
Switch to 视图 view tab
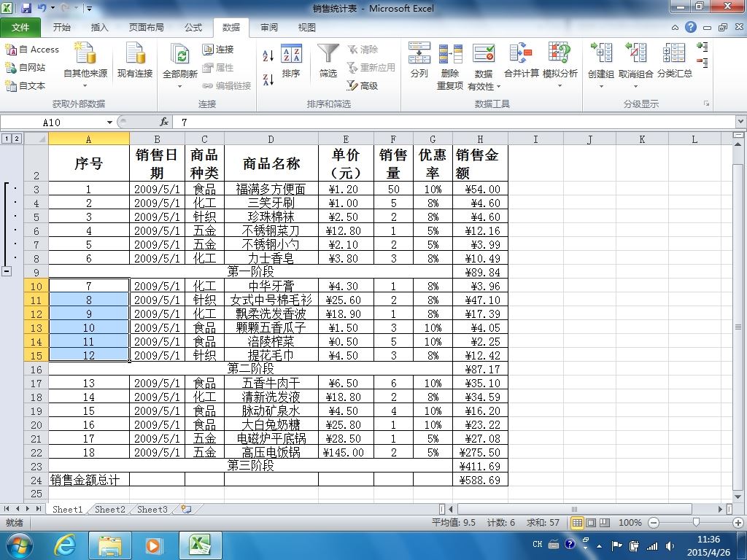point(307,27)
